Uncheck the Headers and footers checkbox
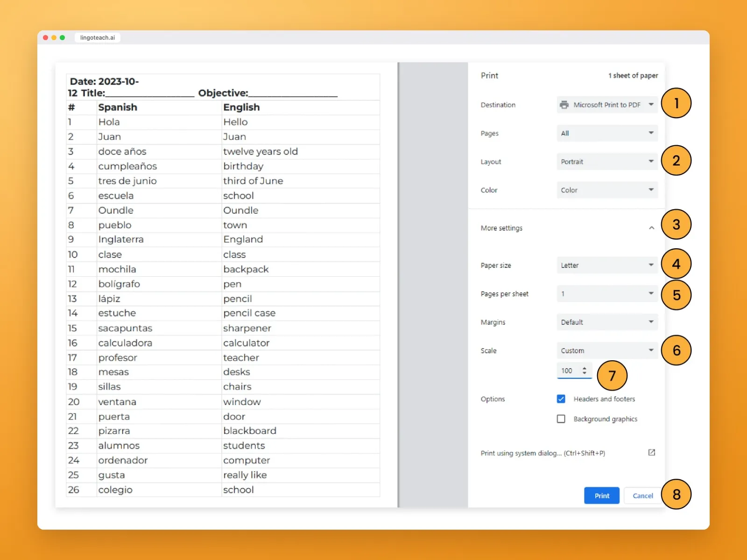Screen dimensions: 747x560 561,399
